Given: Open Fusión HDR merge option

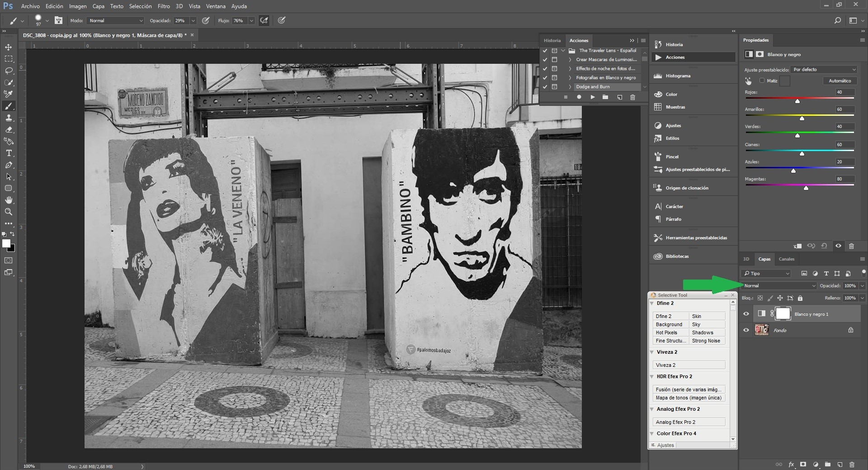Looking at the screenshot, I should pyautogui.click(x=689, y=389).
